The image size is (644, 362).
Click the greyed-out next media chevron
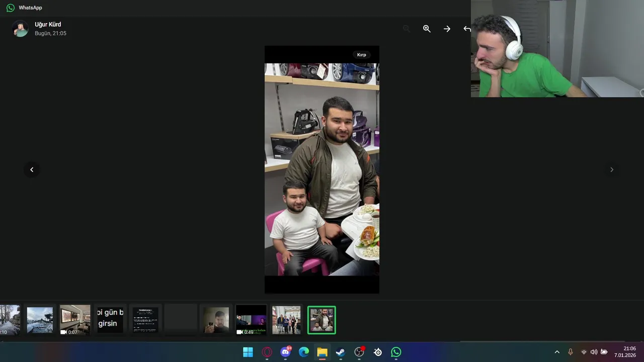612,169
